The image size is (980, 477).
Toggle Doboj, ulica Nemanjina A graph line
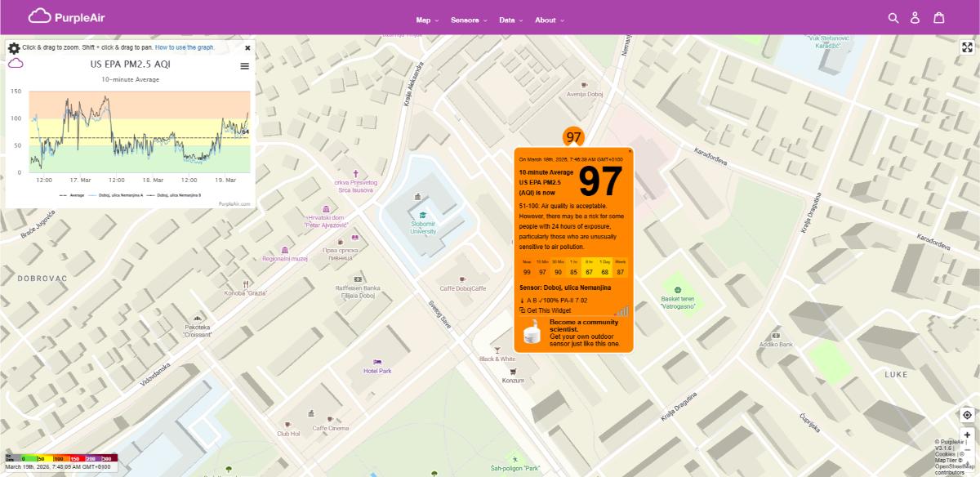tap(121, 195)
